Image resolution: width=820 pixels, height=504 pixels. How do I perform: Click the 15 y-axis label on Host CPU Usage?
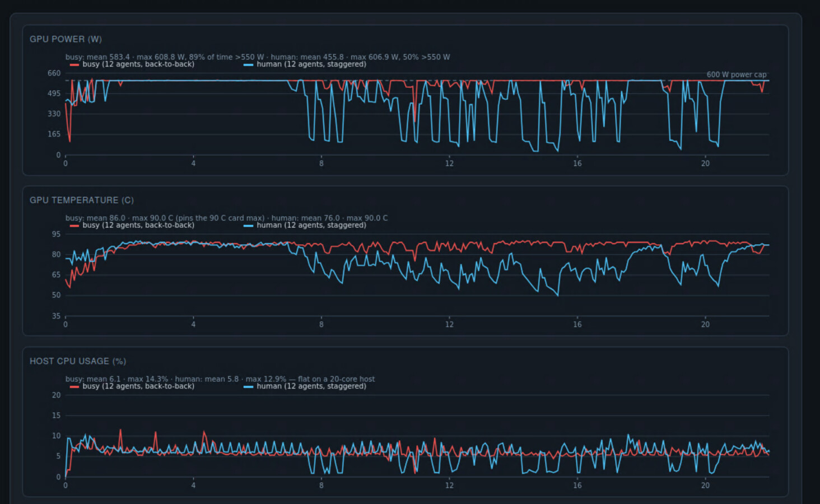pos(56,416)
